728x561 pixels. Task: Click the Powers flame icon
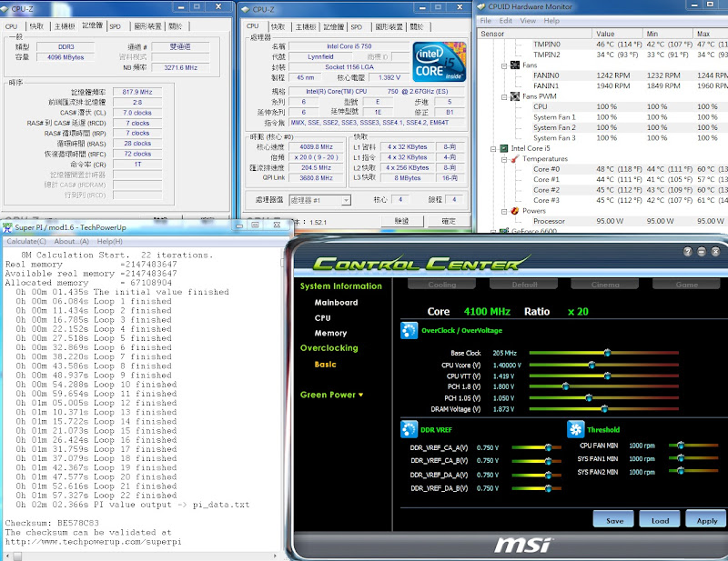coord(515,211)
